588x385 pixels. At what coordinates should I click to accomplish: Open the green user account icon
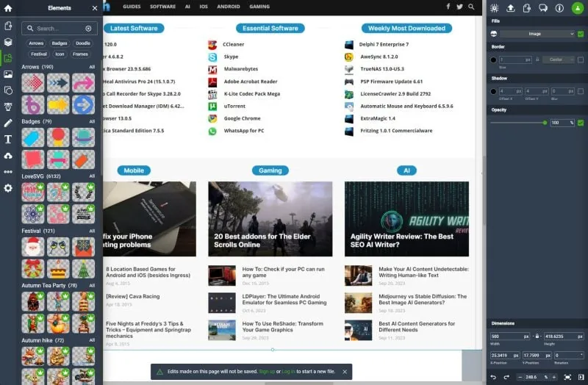578,8
